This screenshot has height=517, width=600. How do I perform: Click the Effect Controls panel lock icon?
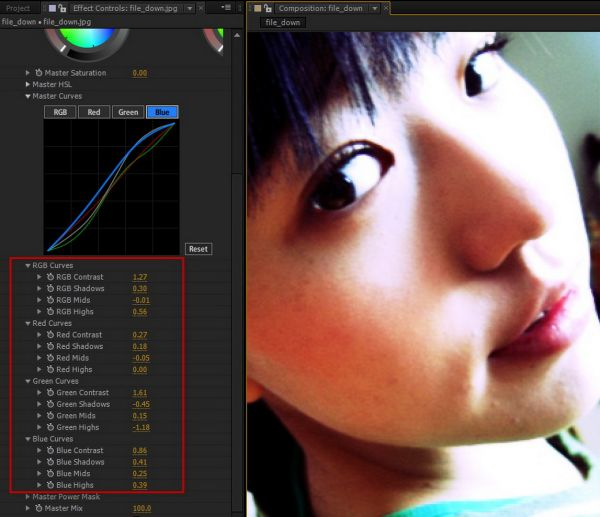[x=62, y=8]
